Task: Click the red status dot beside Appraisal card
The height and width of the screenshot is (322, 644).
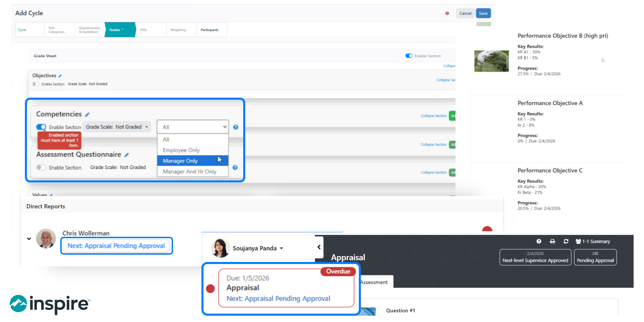Action: pyautogui.click(x=210, y=288)
